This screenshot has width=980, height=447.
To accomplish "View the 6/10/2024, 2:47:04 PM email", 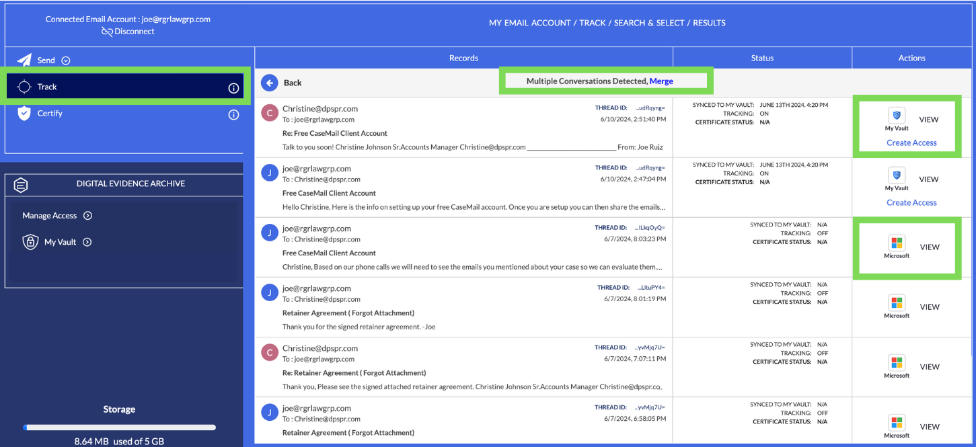I will click(928, 179).
